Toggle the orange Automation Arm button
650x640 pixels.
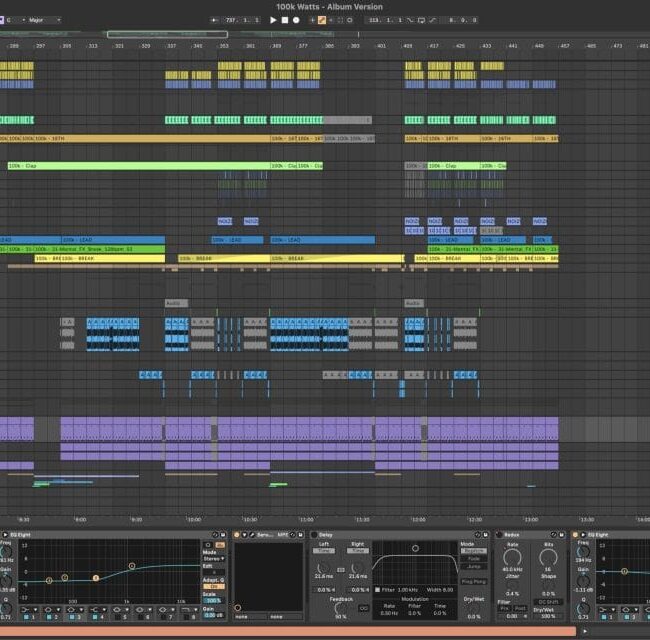322,20
